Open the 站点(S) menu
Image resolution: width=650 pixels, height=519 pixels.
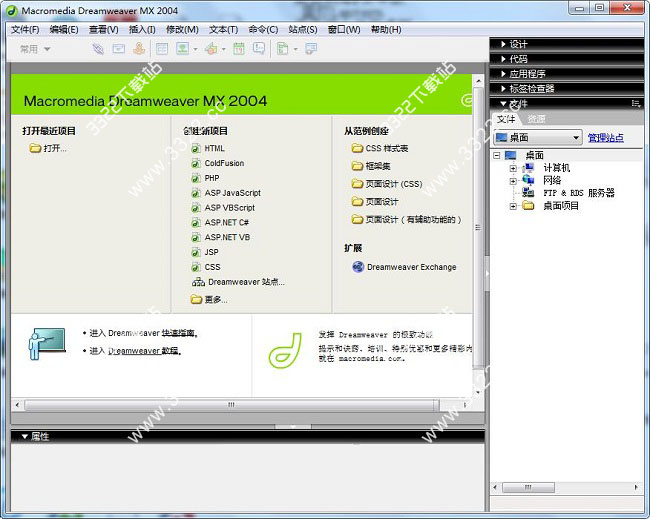click(303, 29)
